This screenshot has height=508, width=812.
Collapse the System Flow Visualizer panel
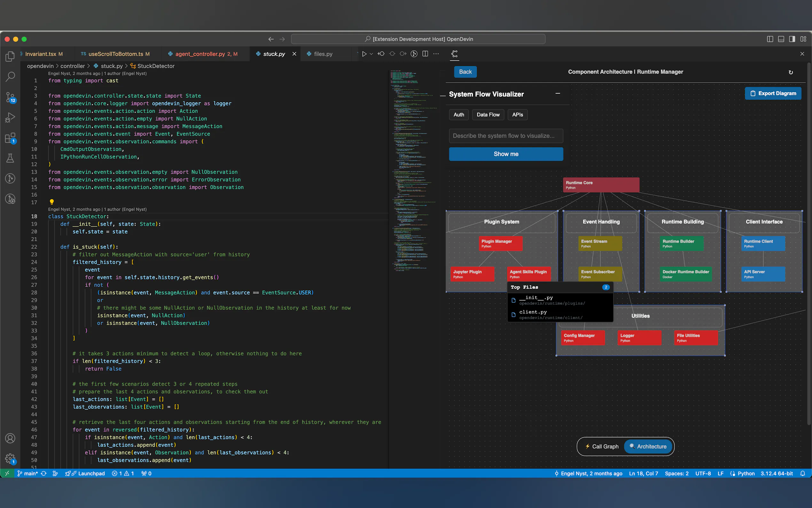558,94
